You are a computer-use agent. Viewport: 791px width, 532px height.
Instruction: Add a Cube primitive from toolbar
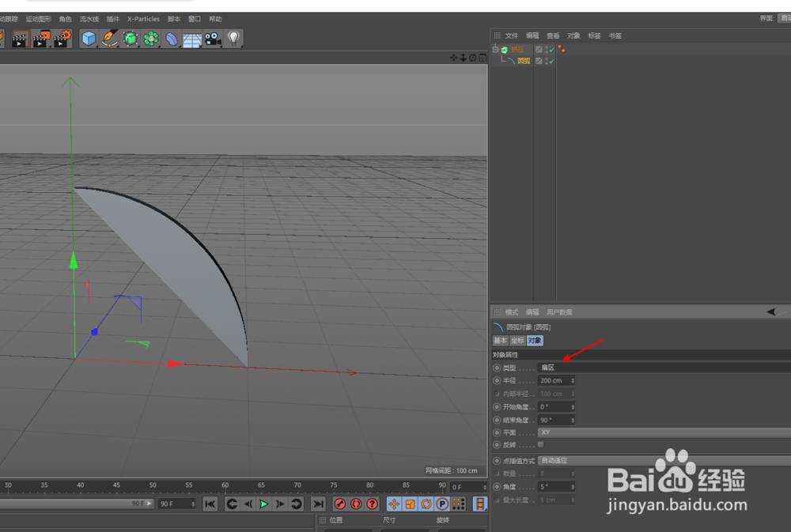89,39
